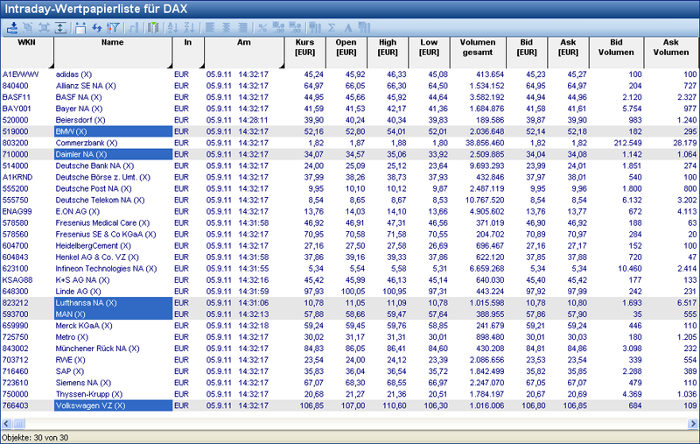Screen dimensions: 700x444
Task: Click the sum (Σ) toolbar icon
Action: pyautogui.click(x=331, y=27)
